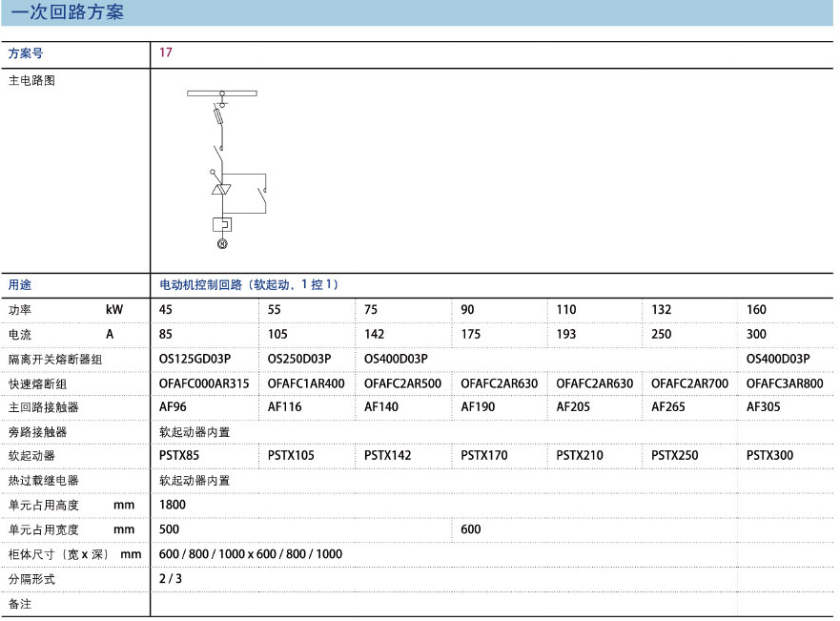Click the 用途 row label
Screen dimensions: 840x621
20,284
